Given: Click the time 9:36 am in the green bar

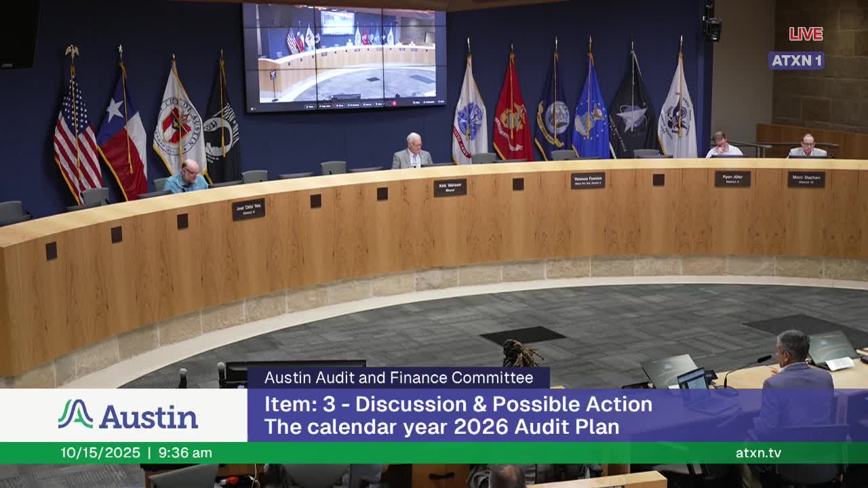Looking at the screenshot, I should point(185,453).
